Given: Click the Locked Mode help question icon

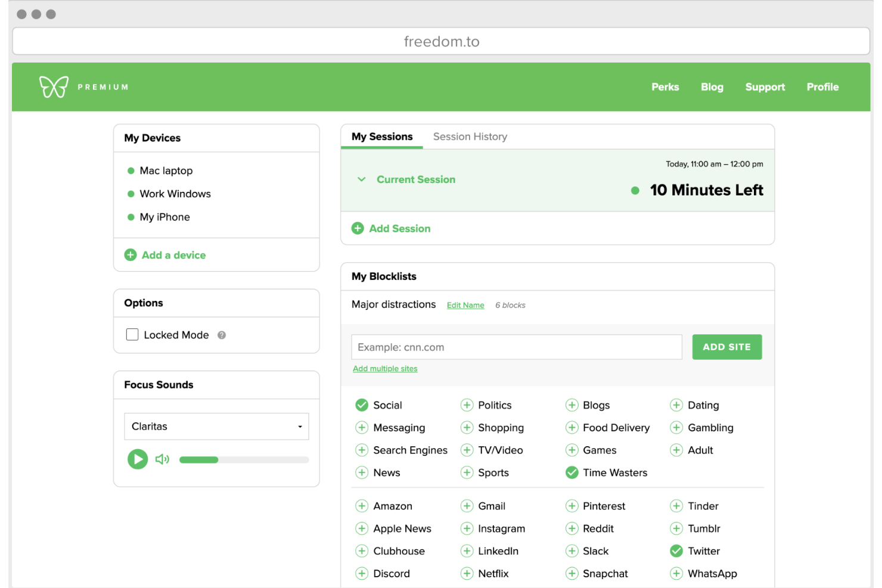Looking at the screenshot, I should 222,335.
